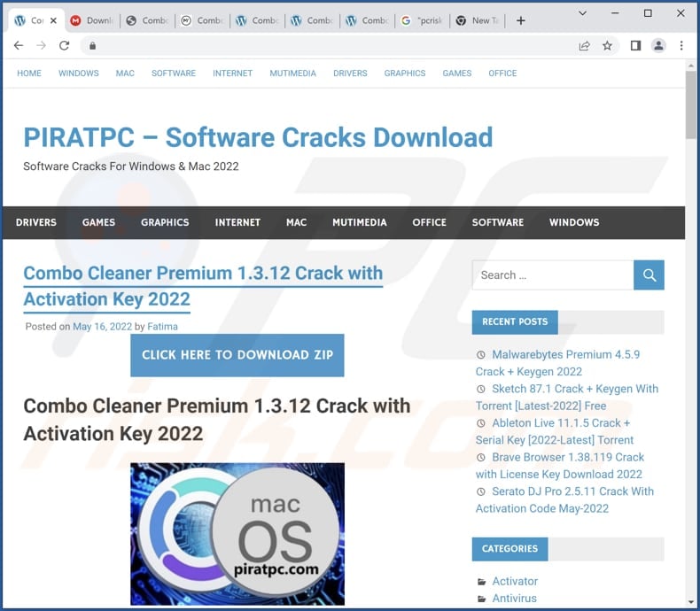This screenshot has width=700, height=611.
Task: Select INTERNET in dark menu bar
Action: [237, 222]
